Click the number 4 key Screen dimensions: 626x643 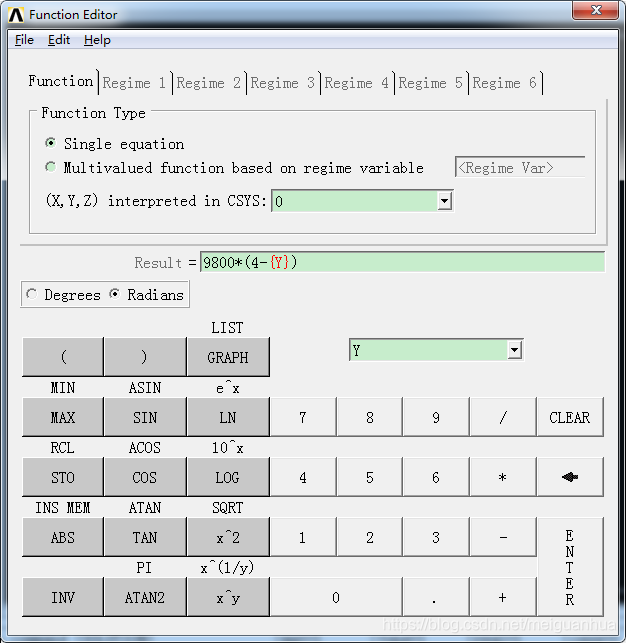point(303,477)
